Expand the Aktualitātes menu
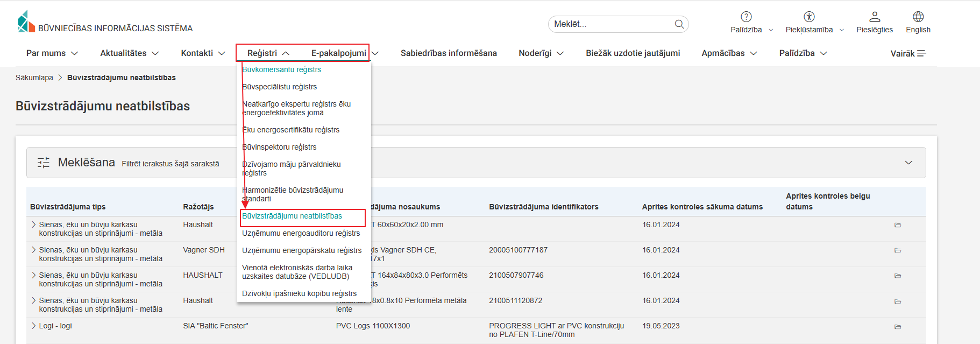 coord(130,53)
